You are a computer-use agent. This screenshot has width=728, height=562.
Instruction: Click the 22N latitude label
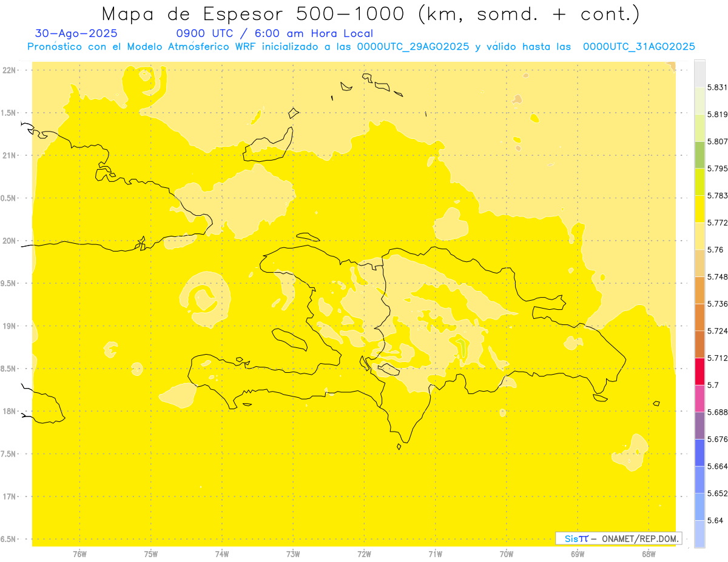[8, 70]
